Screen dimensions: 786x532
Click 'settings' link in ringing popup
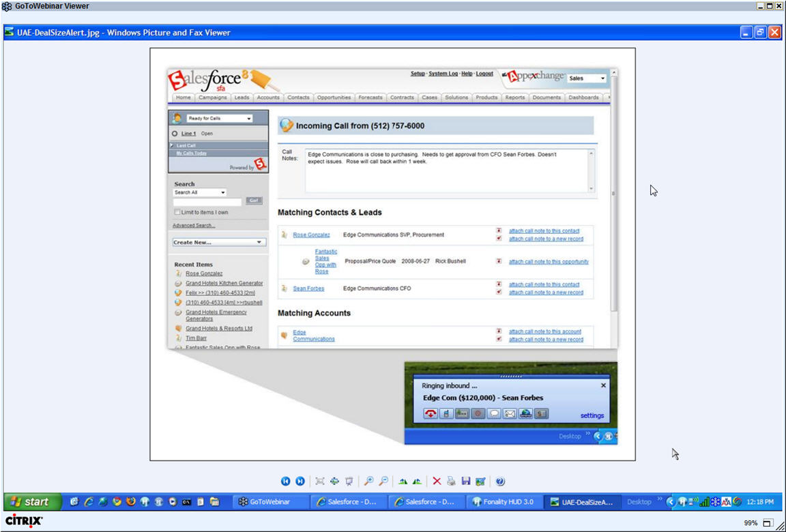[592, 415]
